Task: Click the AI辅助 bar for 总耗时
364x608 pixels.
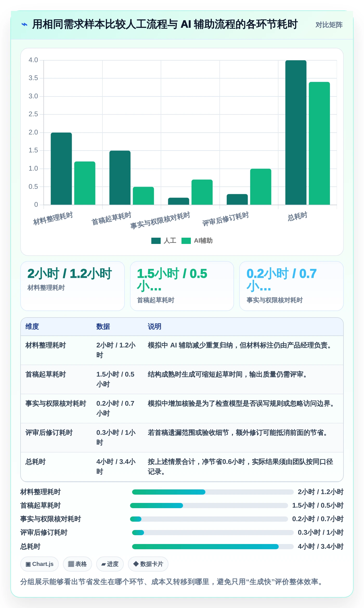Action: (319, 143)
